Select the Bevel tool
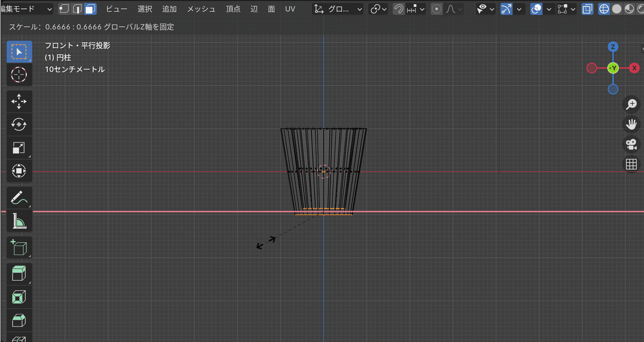The width and height of the screenshot is (644, 342). [x=19, y=321]
